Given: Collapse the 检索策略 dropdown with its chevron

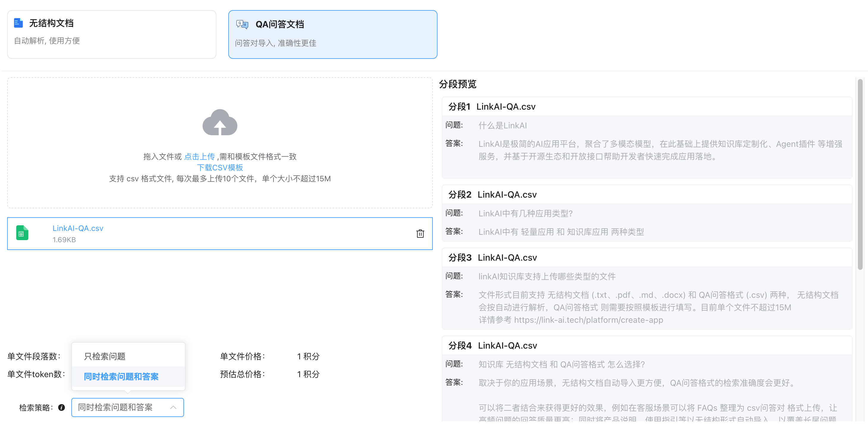Looking at the screenshot, I should click(173, 407).
